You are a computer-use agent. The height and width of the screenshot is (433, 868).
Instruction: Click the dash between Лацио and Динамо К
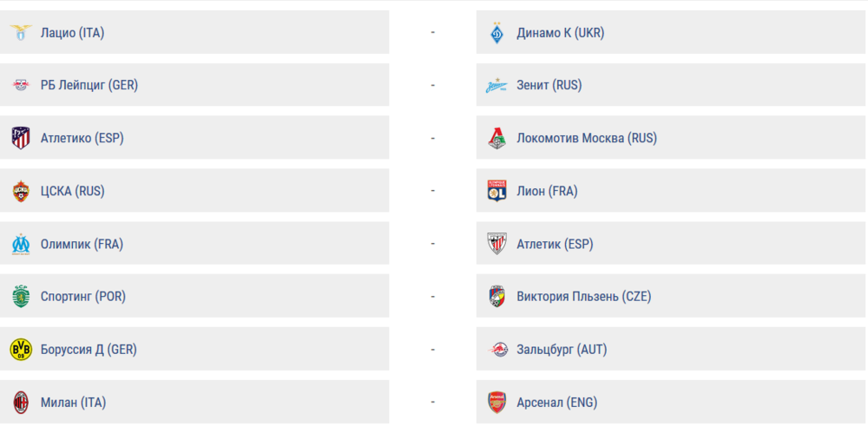coord(432,33)
